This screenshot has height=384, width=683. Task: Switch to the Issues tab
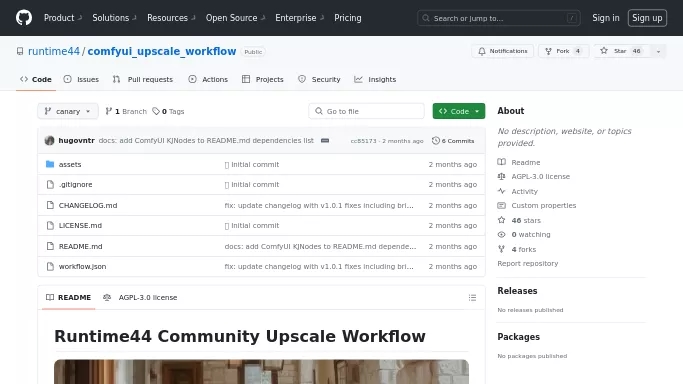(x=81, y=80)
